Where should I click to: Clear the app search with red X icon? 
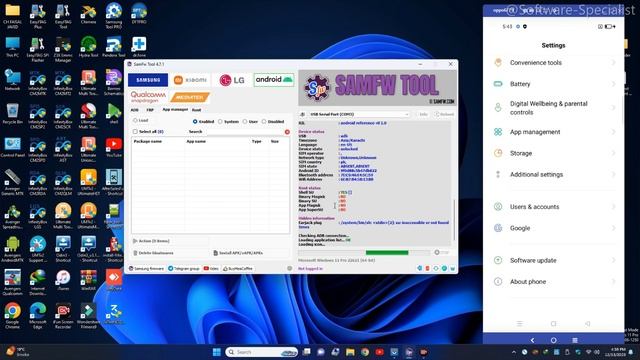(287, 132)
